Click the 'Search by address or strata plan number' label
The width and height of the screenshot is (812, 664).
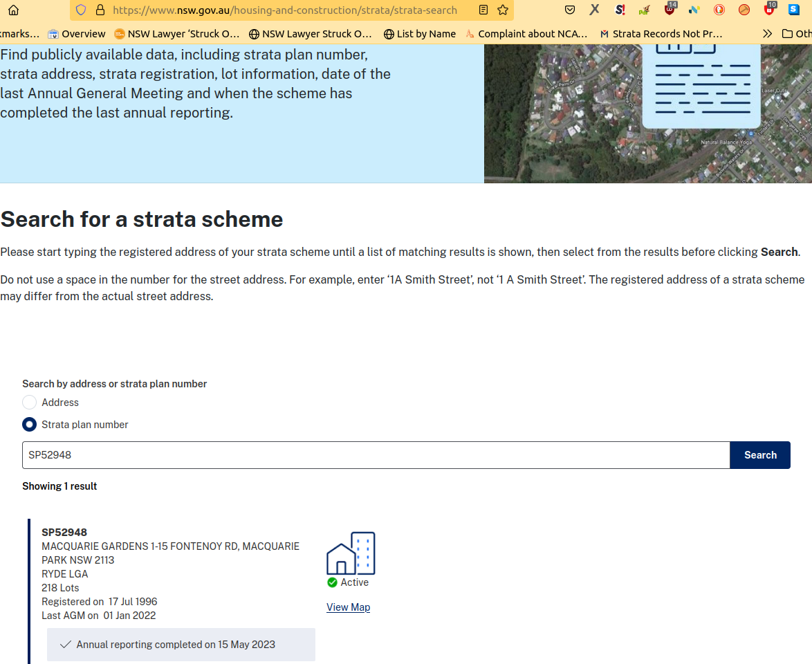[x=114, y=384]
